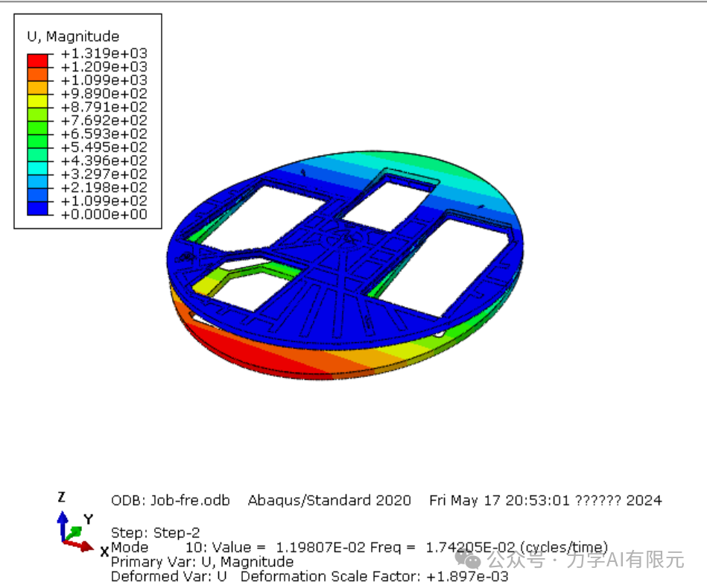Click the yellow legend swatch near +9.890e+02
The height and width of the screenshot is (588, 707).
[37, 101]
